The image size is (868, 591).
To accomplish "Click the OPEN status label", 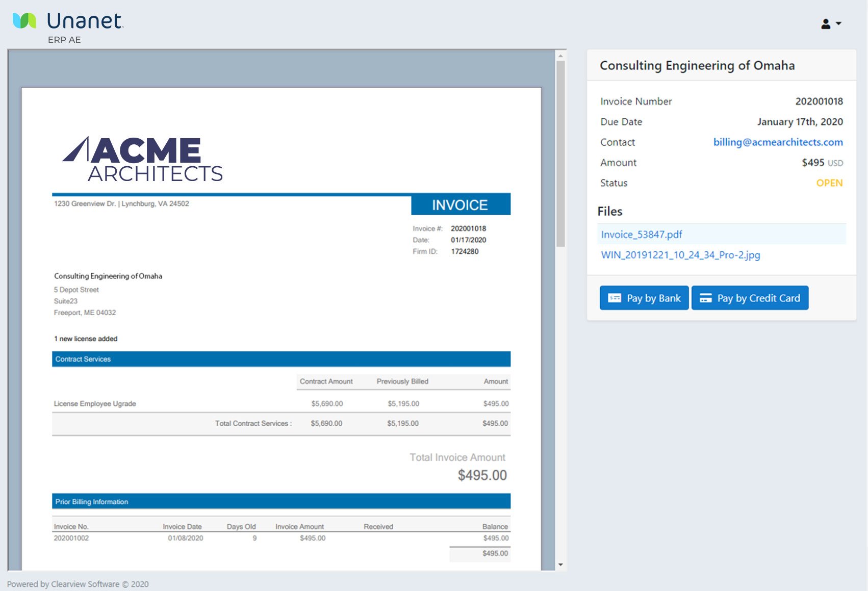I will coord(829,183).
